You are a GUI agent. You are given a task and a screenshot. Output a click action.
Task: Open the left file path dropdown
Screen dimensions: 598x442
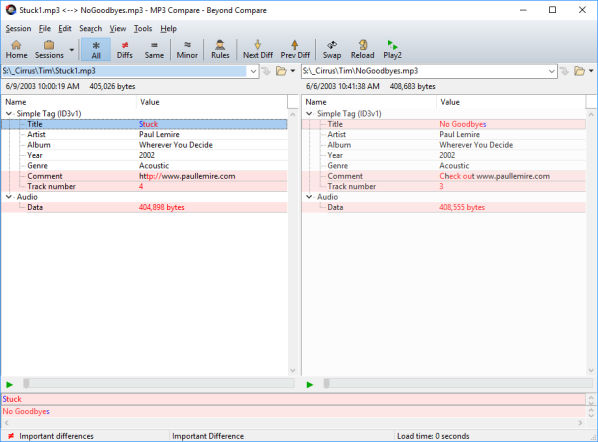[253, 71]
